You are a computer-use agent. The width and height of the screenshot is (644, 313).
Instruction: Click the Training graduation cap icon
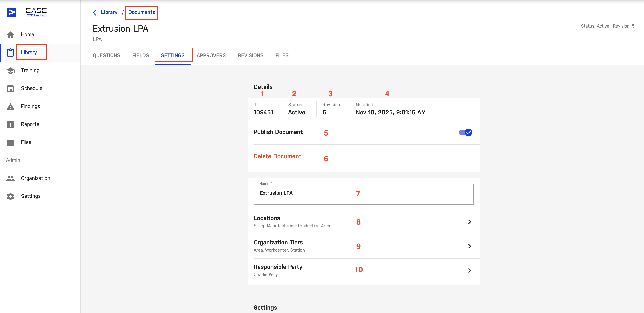coord(10,71)
